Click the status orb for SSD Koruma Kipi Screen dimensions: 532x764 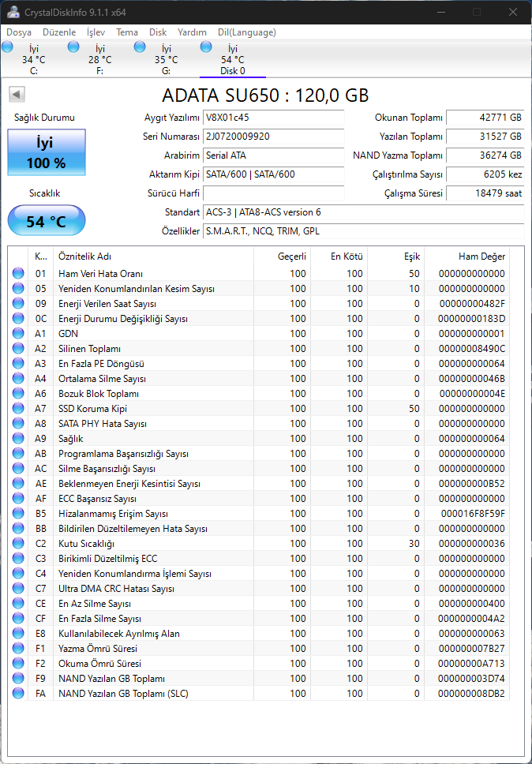tap(18, 408)
